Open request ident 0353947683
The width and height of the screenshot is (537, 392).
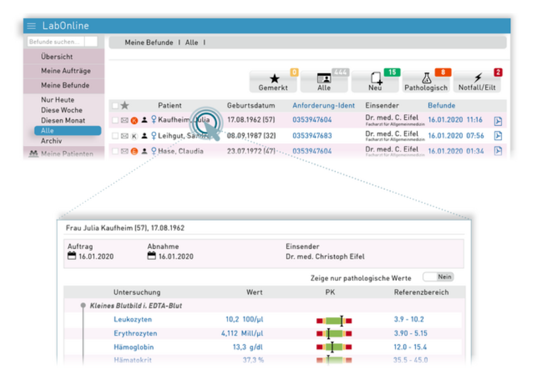pyautogui.click(x=312, y=136)
